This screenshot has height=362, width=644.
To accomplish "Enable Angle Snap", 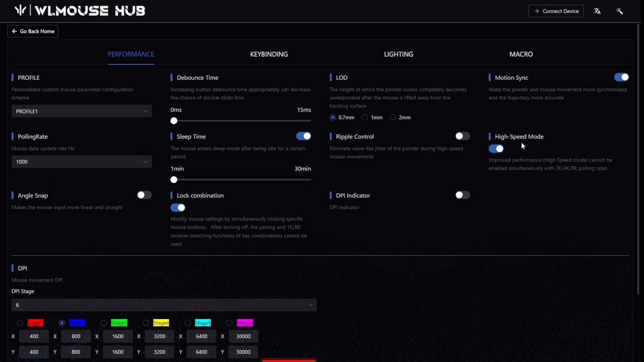I will (x=144, y=195).
